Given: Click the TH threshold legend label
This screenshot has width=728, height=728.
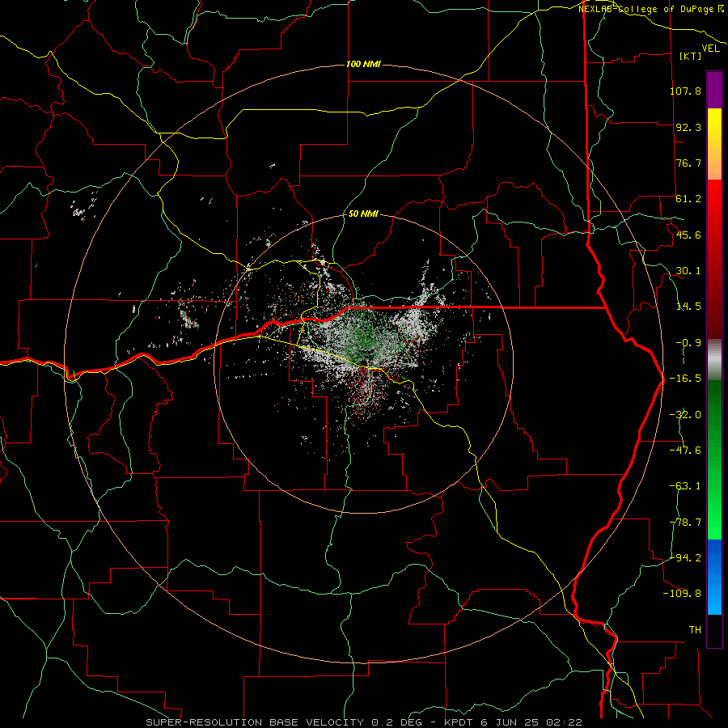Looking at the screenshot, I should [695, 630].
